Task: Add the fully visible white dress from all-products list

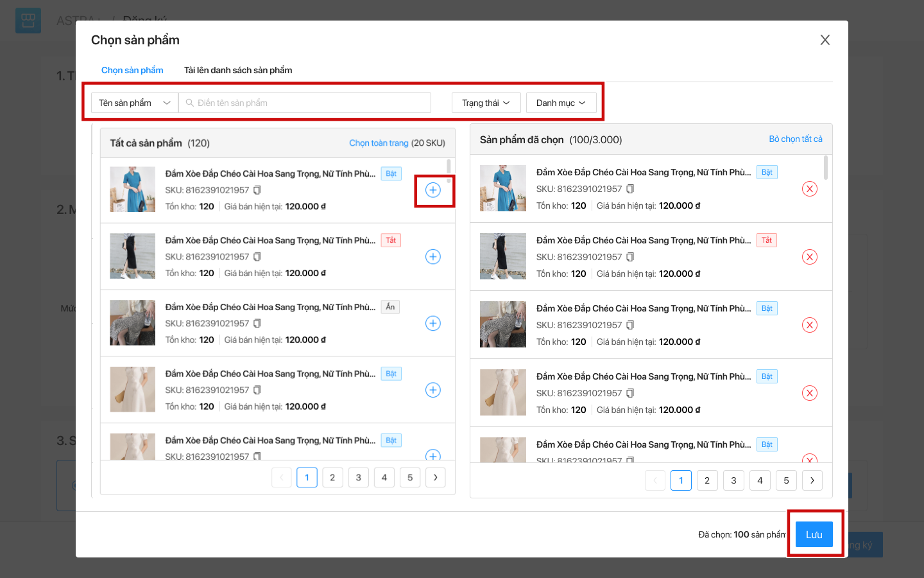Action: (x=433, y=390)
